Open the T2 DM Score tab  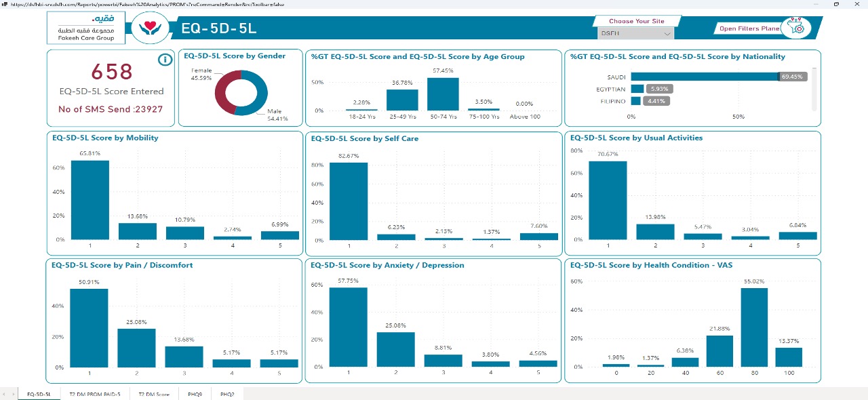click(x=154, y=394)
